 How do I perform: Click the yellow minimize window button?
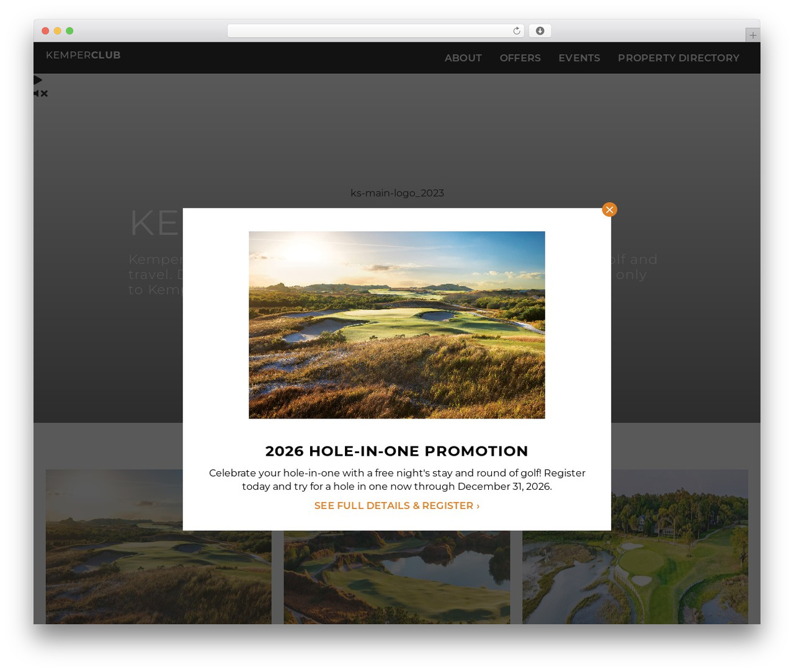click(57, 31)
